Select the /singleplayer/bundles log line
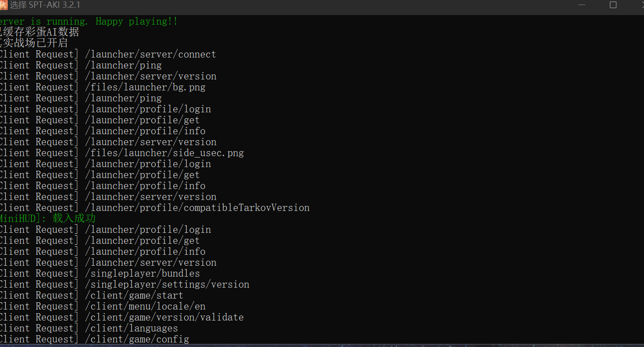 tap(100, 273)
